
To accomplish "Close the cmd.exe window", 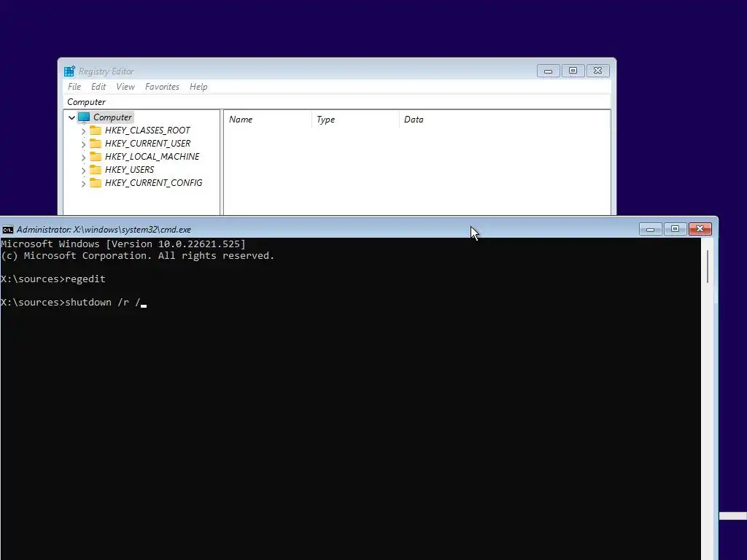I will (x=700, y=229).
